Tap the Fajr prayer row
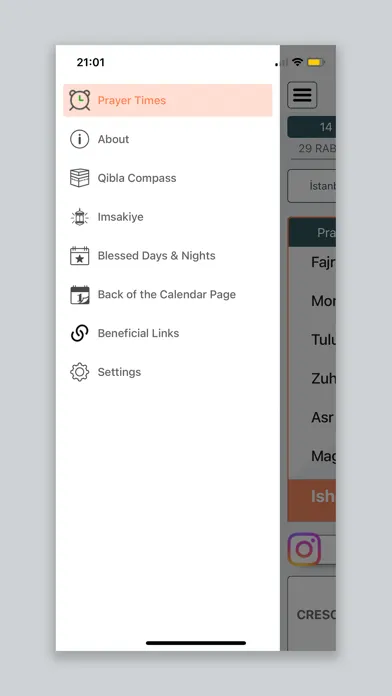Screen dimensions: 392x696 312,262
